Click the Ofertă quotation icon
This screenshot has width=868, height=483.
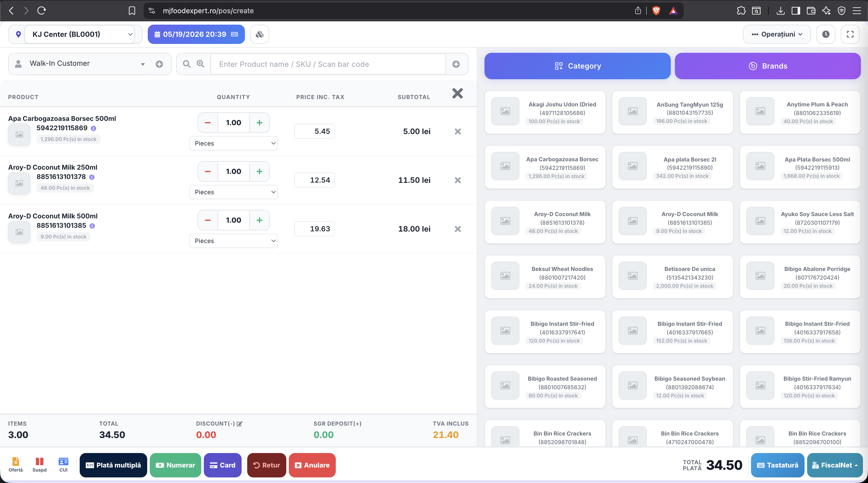15,464
